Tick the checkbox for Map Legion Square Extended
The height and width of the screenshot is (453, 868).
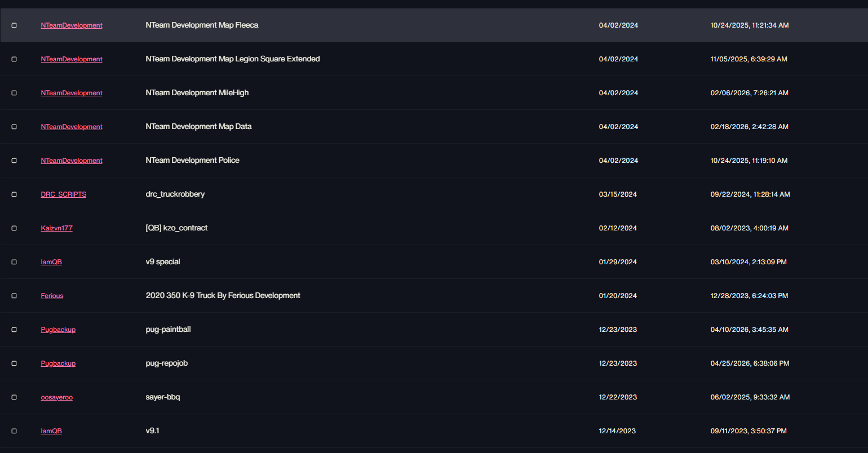point(14,59)
